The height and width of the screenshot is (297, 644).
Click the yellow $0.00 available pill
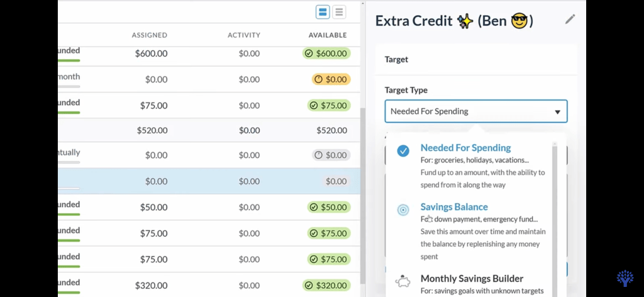coord(331,79)
